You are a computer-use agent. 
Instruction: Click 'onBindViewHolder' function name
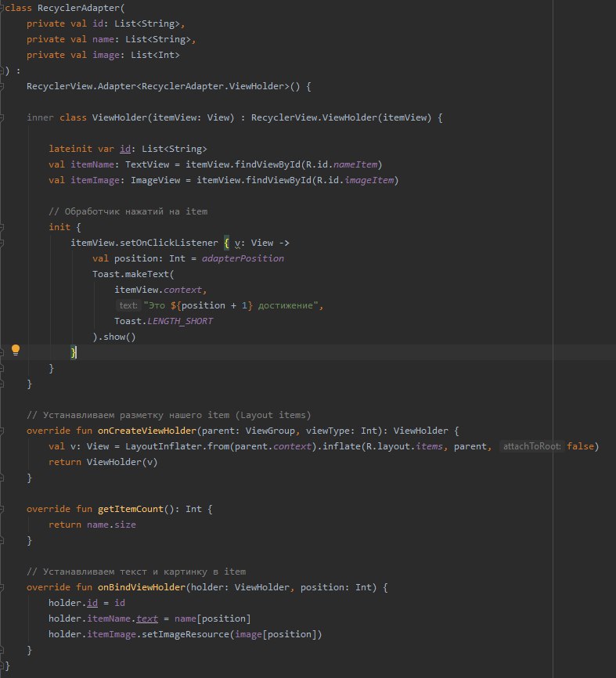[x=142, y=587]
